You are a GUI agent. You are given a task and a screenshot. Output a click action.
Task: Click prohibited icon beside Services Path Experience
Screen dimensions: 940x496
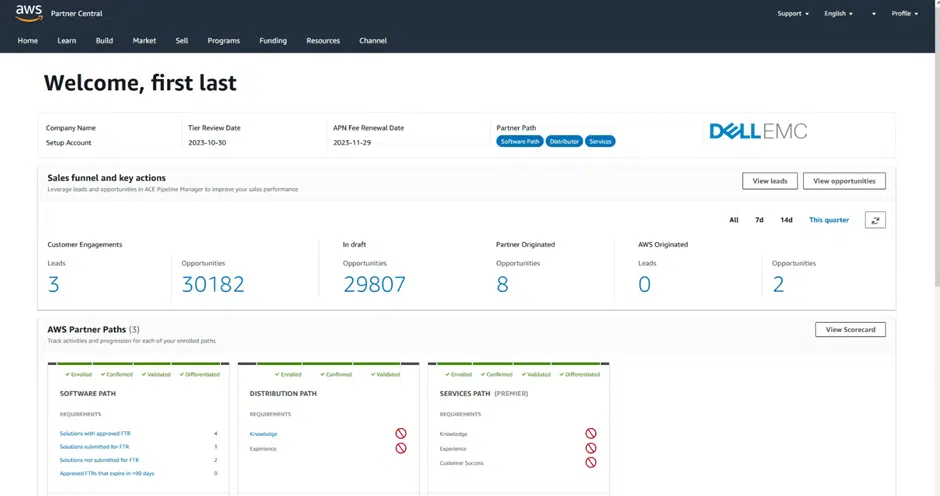point(591,448)
